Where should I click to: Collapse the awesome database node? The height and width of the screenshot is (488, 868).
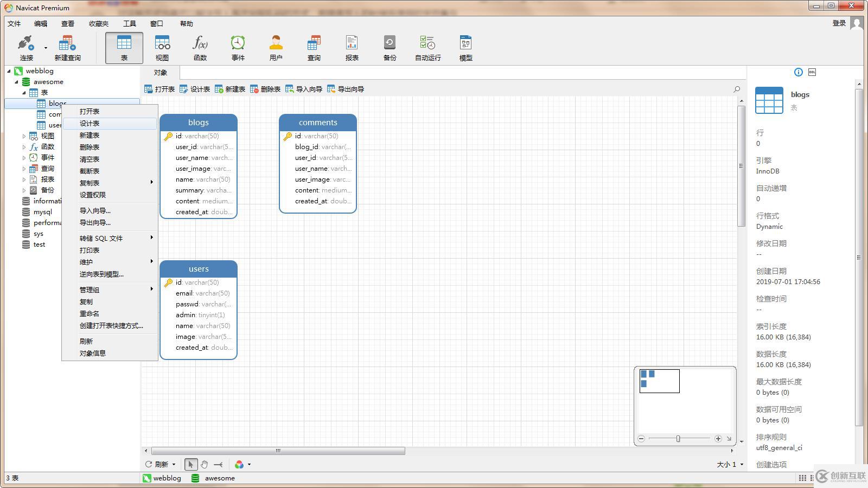(16, 82)
